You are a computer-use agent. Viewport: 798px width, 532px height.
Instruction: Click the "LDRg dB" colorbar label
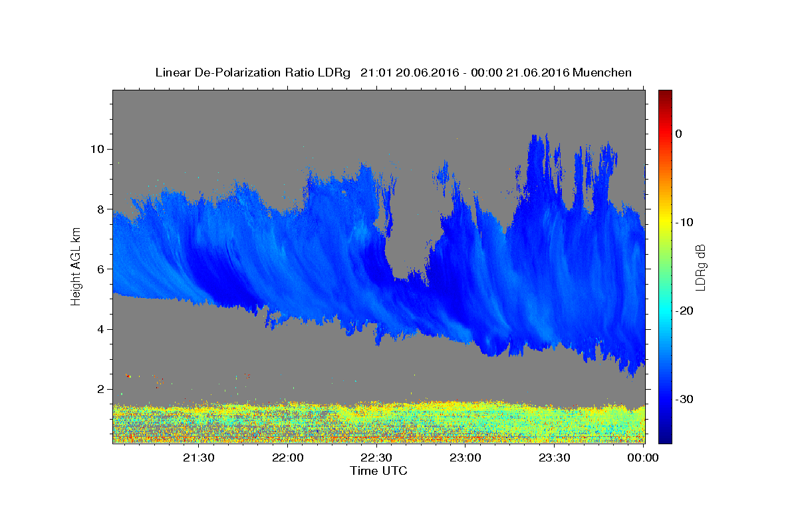pos(700,268)
